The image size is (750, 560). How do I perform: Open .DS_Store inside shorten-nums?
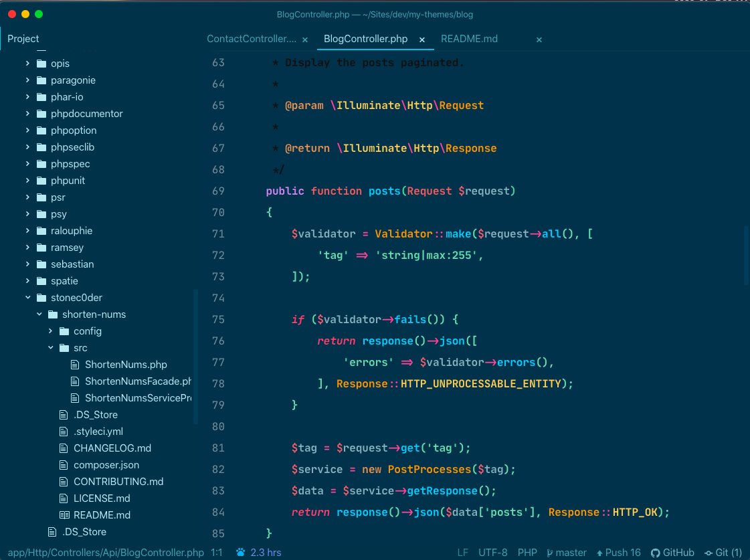click(x=96, y=415)
